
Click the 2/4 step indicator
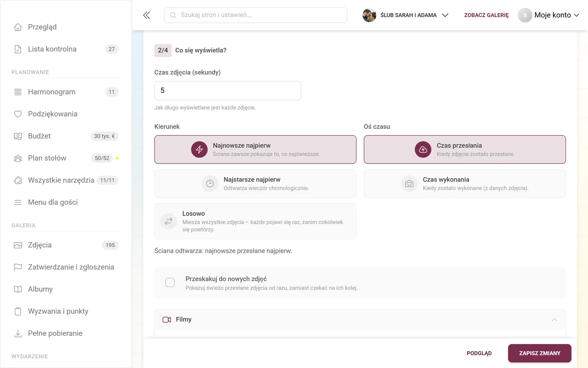tap(163, 50)
